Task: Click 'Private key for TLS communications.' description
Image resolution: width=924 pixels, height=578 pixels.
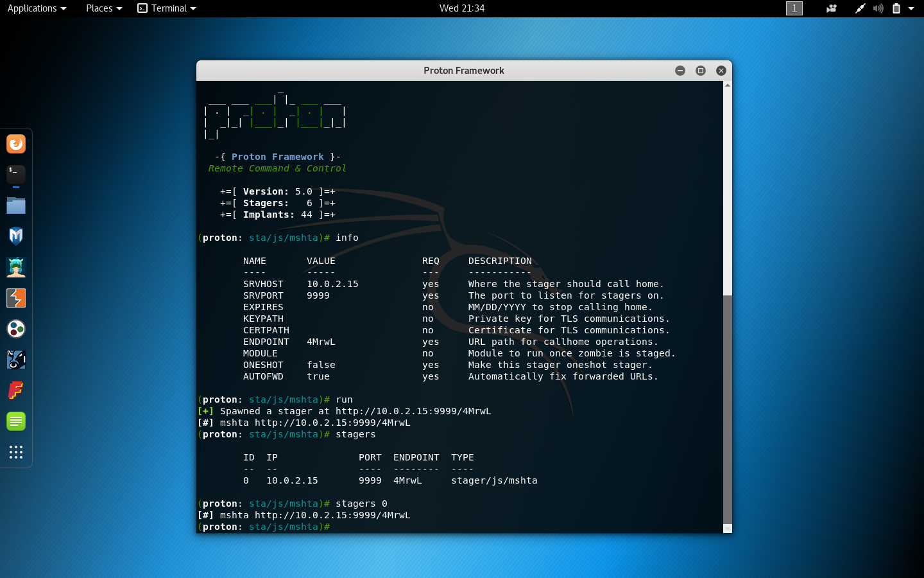Action: coord(569,319)
